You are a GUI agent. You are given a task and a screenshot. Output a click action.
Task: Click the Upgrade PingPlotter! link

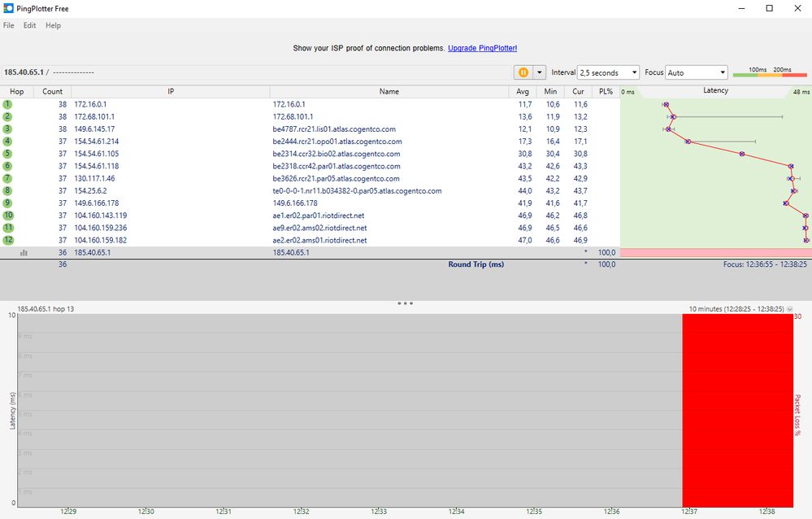click(x=482, y=49)
